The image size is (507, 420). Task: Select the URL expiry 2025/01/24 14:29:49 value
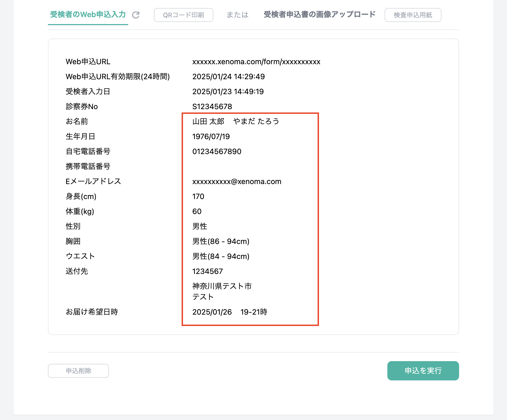point(228,77)
